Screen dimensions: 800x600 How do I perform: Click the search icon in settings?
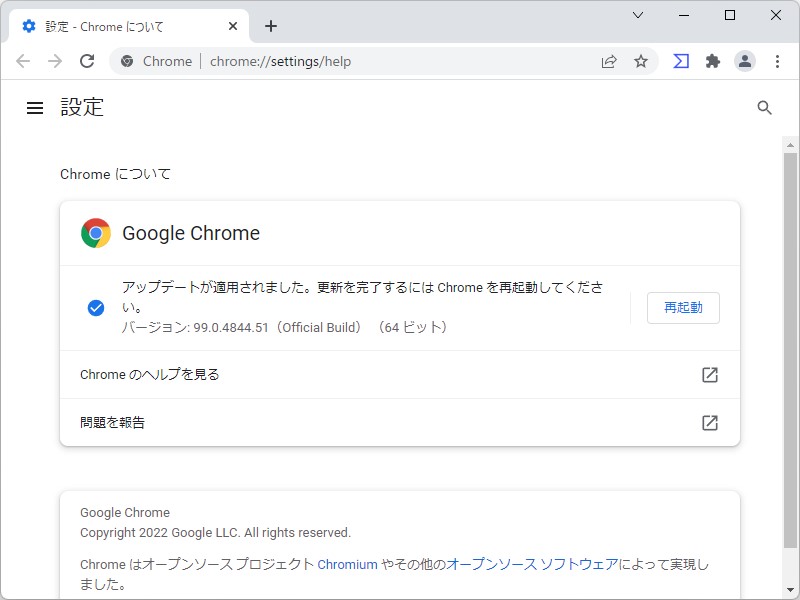765,108
